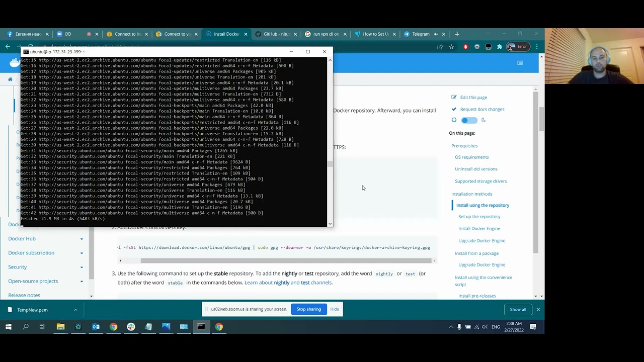Open the Release notes sidebar link

[x=24, y=295]
